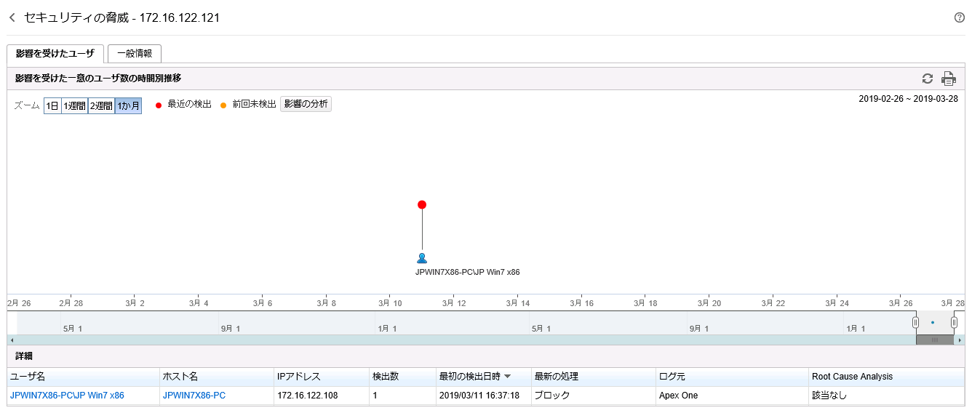Viewport: 980px width, 413px height.
Task: Select the 1日 zoom option
Action: 52,105
